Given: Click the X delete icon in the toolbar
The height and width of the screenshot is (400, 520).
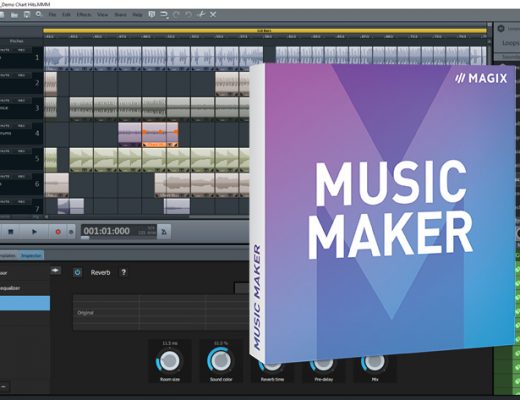Looking at the screenshot, I should coord(213,14).
